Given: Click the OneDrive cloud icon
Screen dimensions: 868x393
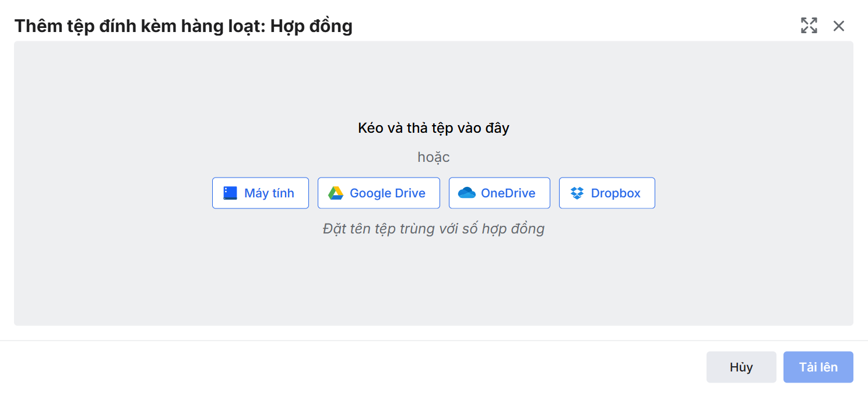Looking at the screenshot, I should 466,193.
